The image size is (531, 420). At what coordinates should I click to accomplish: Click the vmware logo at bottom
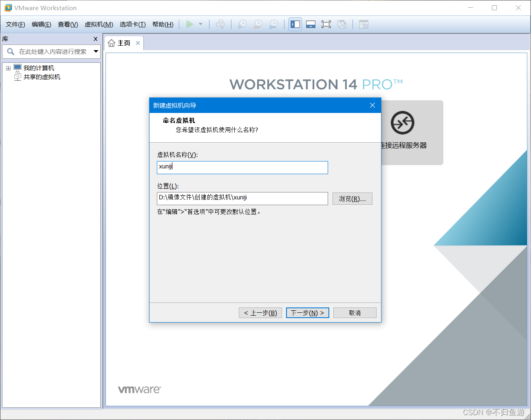(x=139, y=389)
